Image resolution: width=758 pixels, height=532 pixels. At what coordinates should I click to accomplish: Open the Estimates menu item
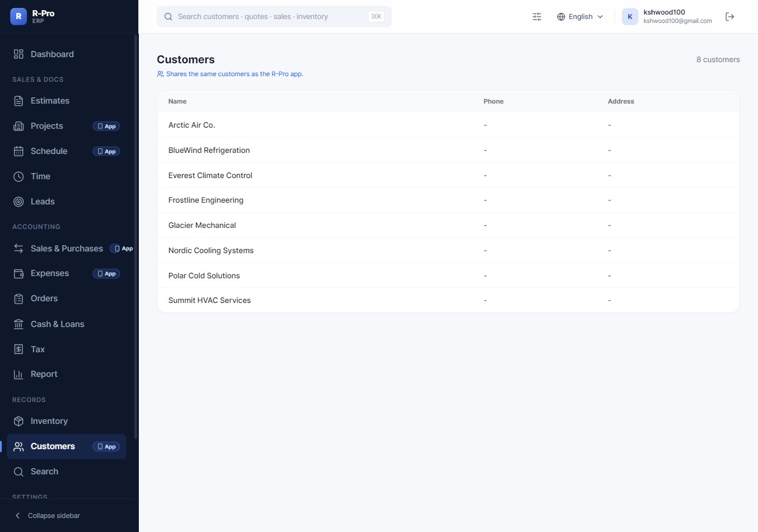click(67, 101)
